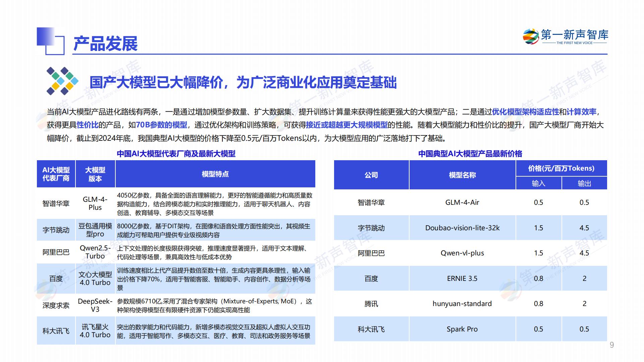Screen dimensions: 644x362
Task: Click 字节跳动 in the price table
Action: (371, 228)
